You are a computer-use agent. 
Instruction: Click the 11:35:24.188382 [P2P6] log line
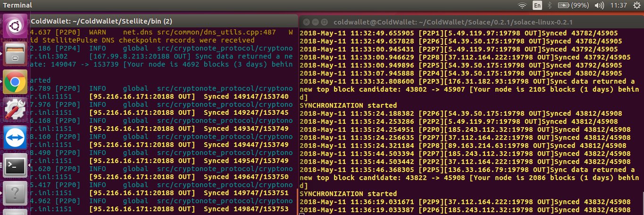461,113
